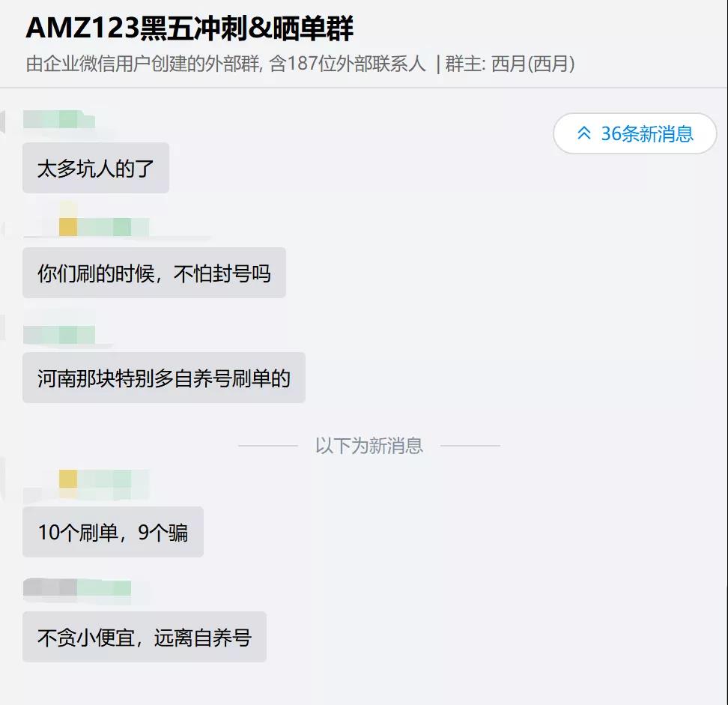Jump to the 36条新消息 unread messages

[646, 133]
